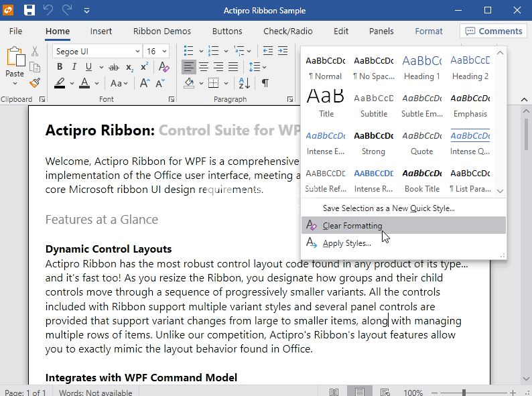This screenshot has width=532, height=396.
Task: Select Save Selection as a New Quick Style
Action: click(x=389, y=208)
